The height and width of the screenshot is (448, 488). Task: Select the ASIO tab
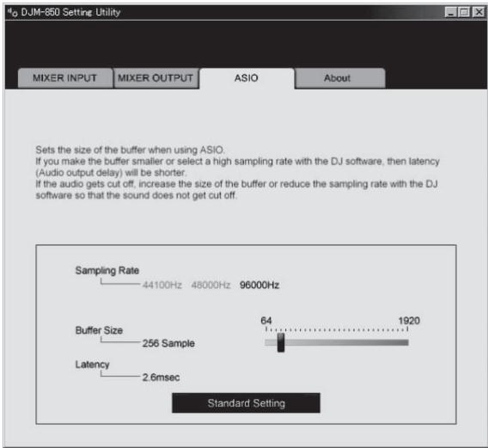point(247,78)
